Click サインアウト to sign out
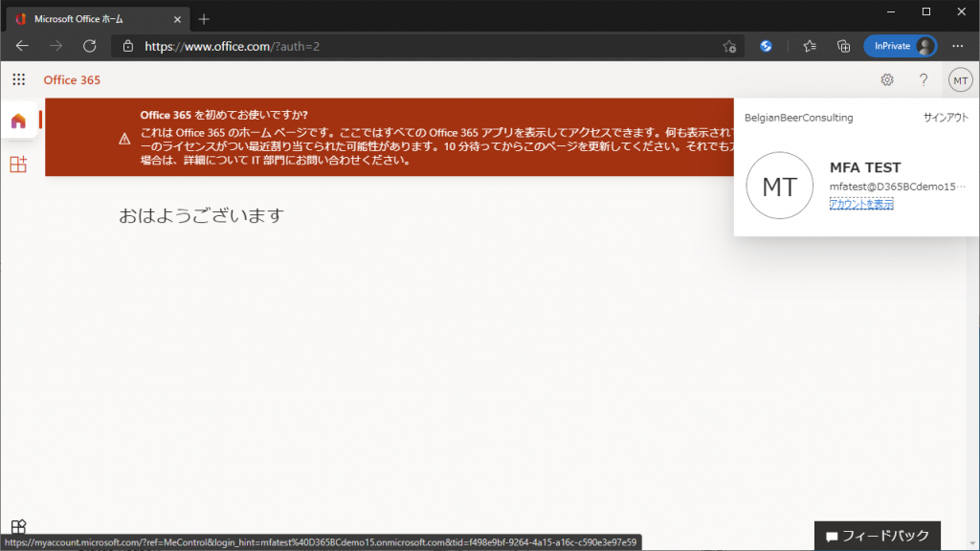The width and height of the screenshot is (980, 551). 946,118
